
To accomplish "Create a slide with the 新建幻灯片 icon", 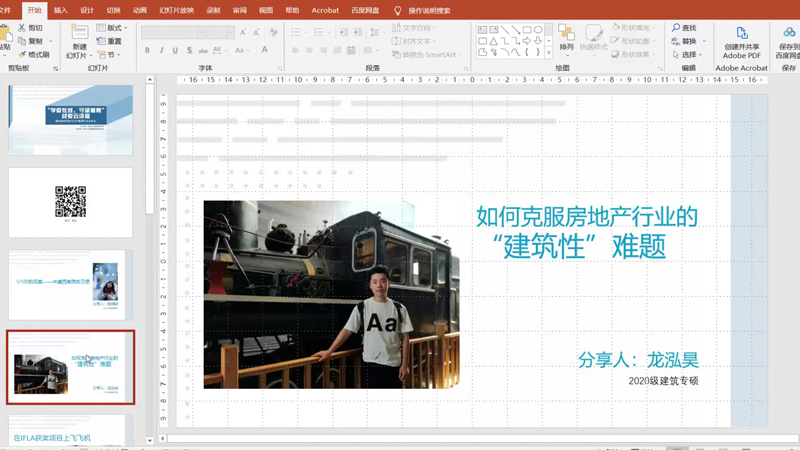I will [x=80, y=32].
